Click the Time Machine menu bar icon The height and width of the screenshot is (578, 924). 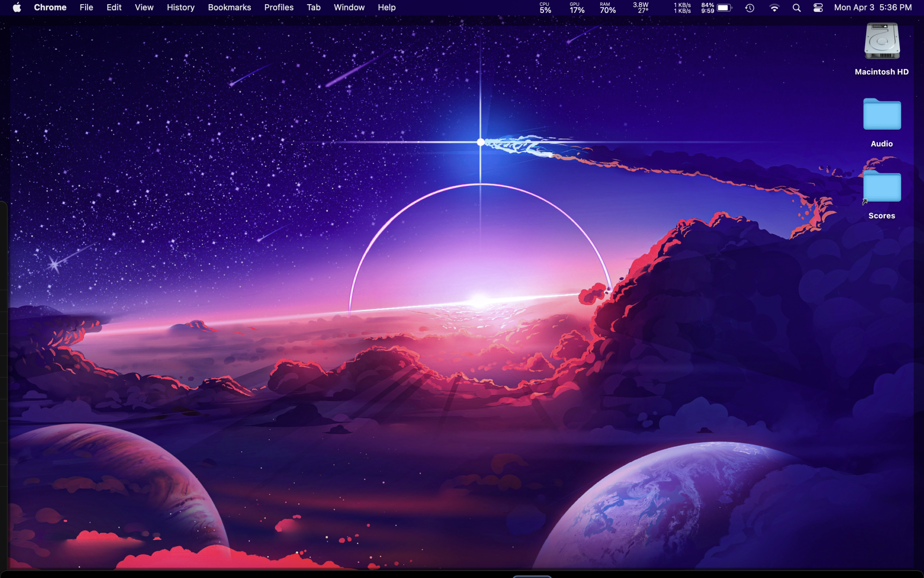point(749,8)
